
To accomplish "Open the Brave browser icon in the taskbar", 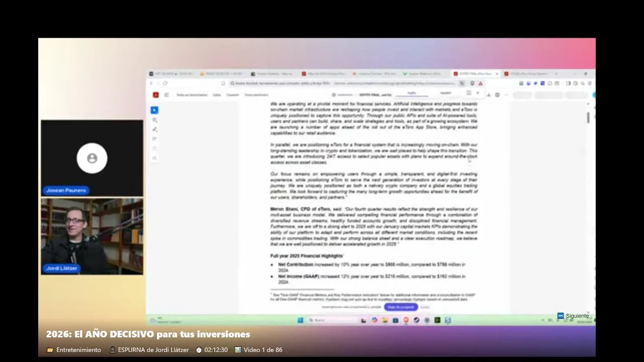I will point(406,320).
